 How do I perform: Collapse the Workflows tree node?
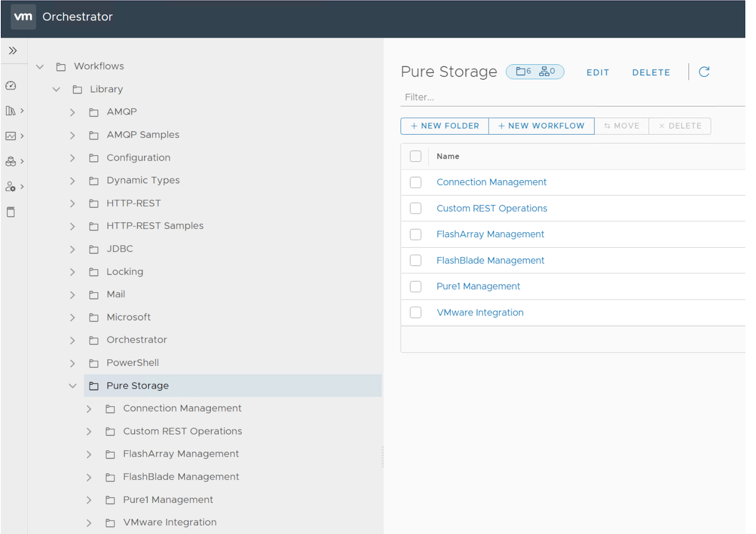pyautogui.click(x=40, y=67)
